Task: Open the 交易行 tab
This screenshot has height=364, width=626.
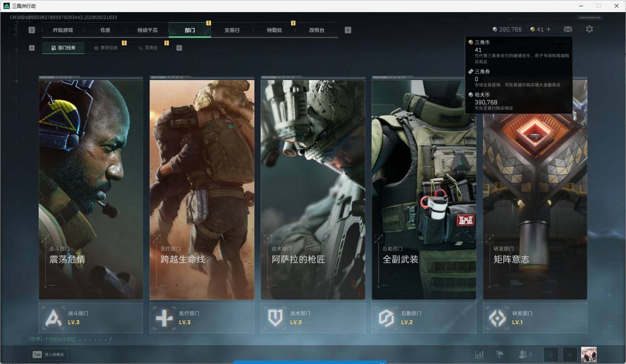Action: click(232, 30)
